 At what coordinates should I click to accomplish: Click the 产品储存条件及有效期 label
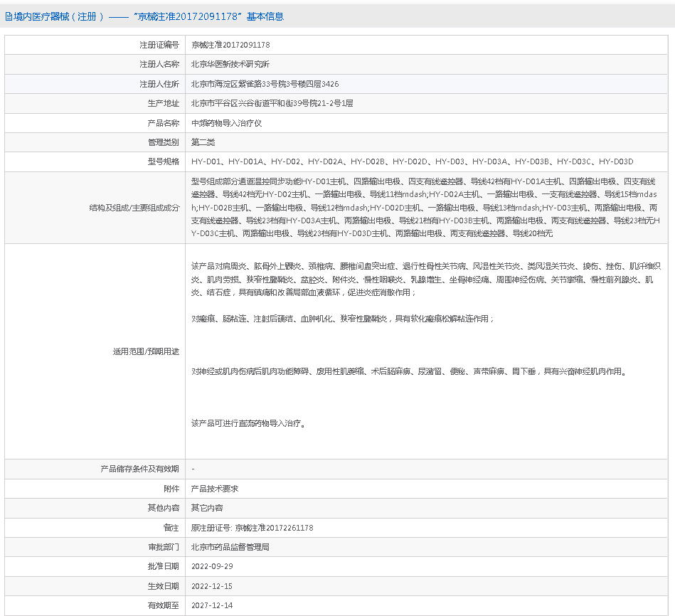139,469
